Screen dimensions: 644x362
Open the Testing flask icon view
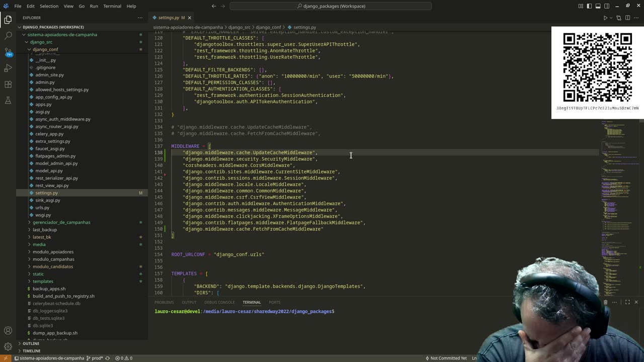(8, 101)
